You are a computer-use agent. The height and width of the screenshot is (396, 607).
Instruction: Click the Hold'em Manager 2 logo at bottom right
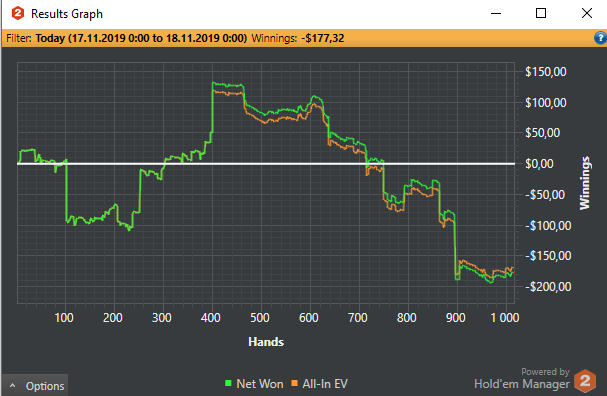(x=585, y=381)
